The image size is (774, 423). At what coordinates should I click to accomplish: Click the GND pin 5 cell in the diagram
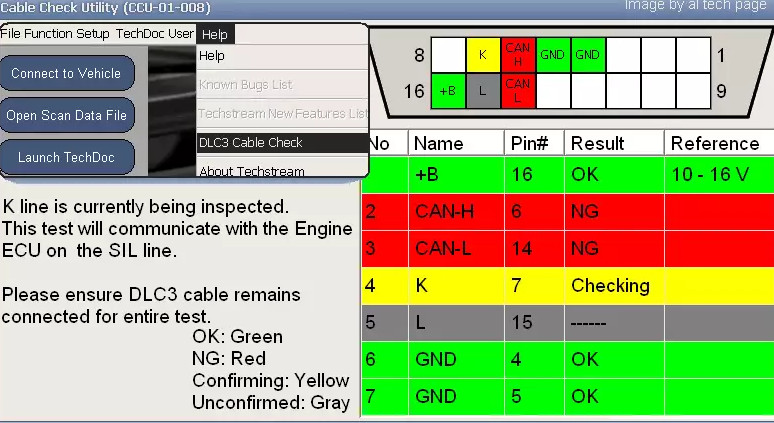(552, 55)
